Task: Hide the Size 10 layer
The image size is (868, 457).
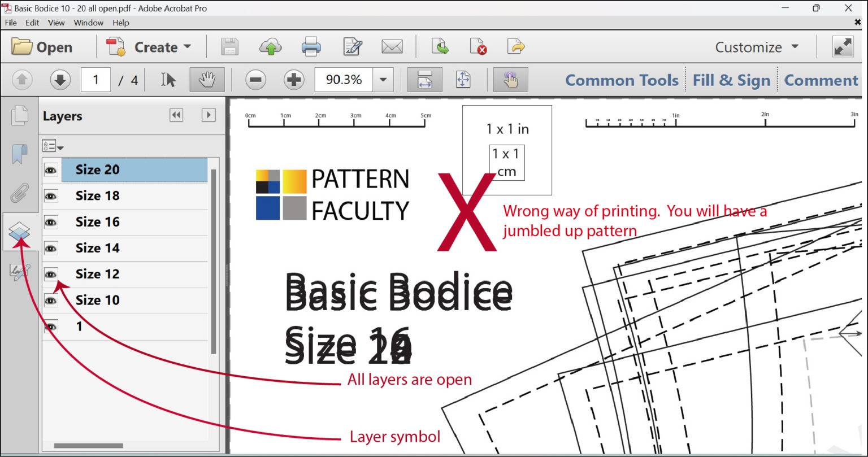Action: (x=51, y=301)
